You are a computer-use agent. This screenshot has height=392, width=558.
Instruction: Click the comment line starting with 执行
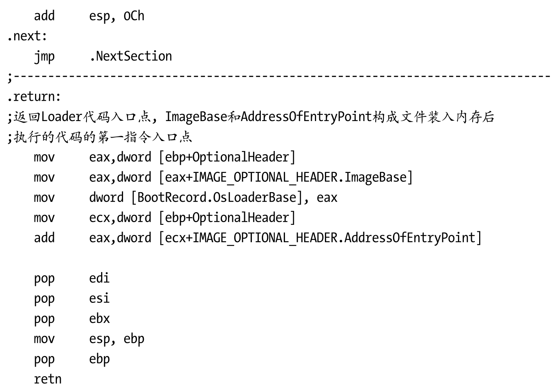tap(100, 137)
